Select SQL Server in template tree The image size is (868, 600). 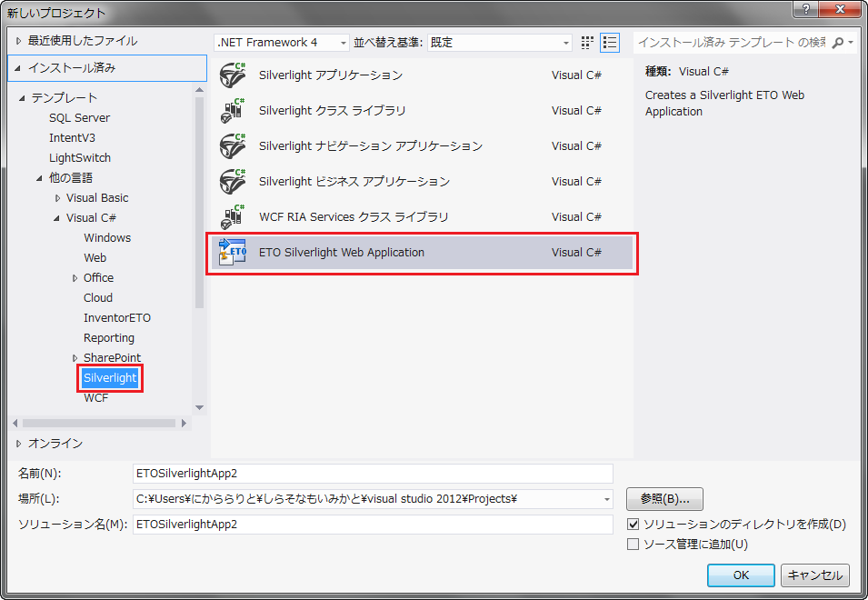79,118
